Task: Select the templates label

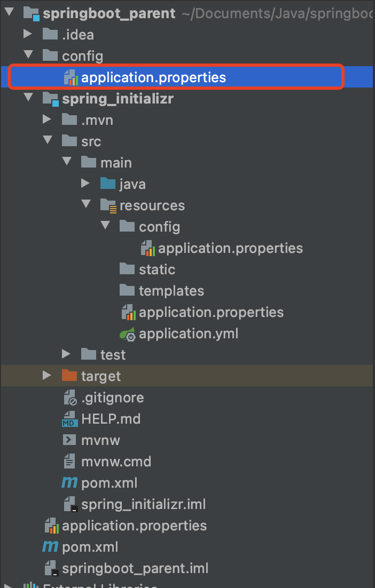Action: point(171,291)
